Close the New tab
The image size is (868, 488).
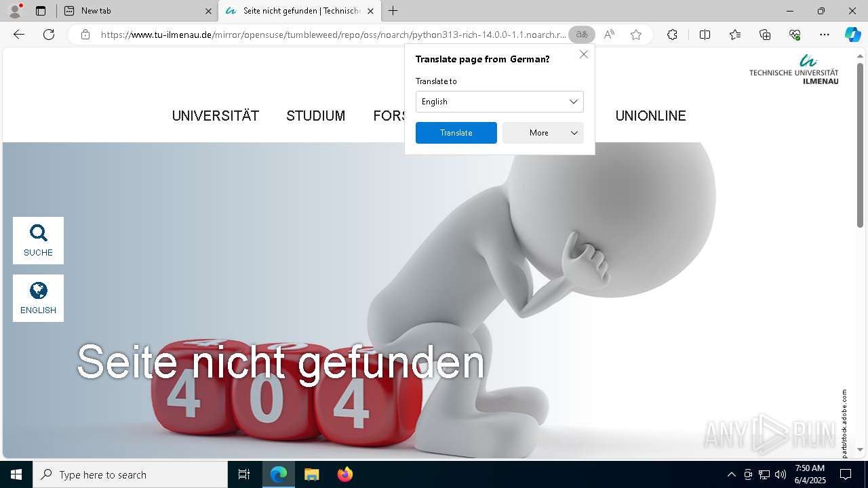coord(208,11)
